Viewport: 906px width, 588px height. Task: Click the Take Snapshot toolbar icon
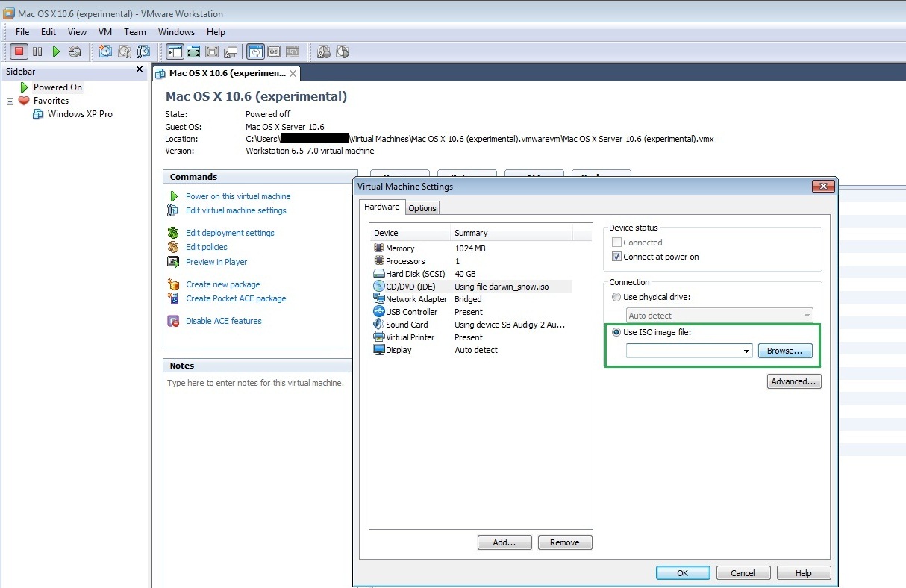pos(106,51)
